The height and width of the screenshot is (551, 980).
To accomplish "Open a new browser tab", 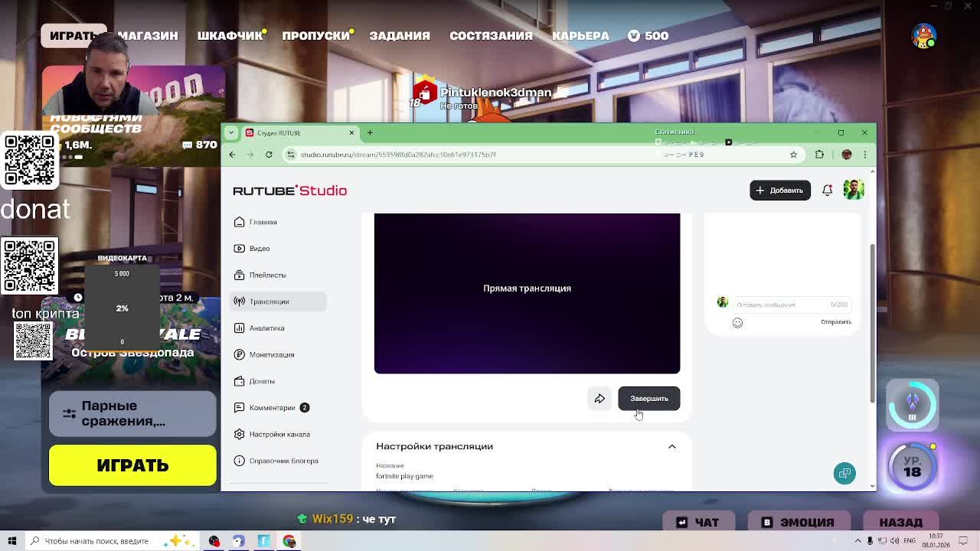I will pos(370,132).
